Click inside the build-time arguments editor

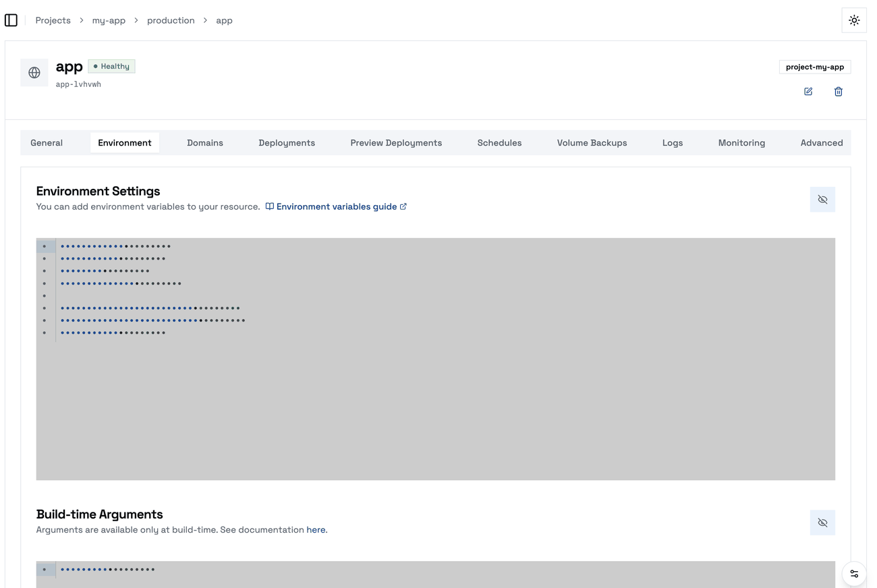tap(436, 575)
